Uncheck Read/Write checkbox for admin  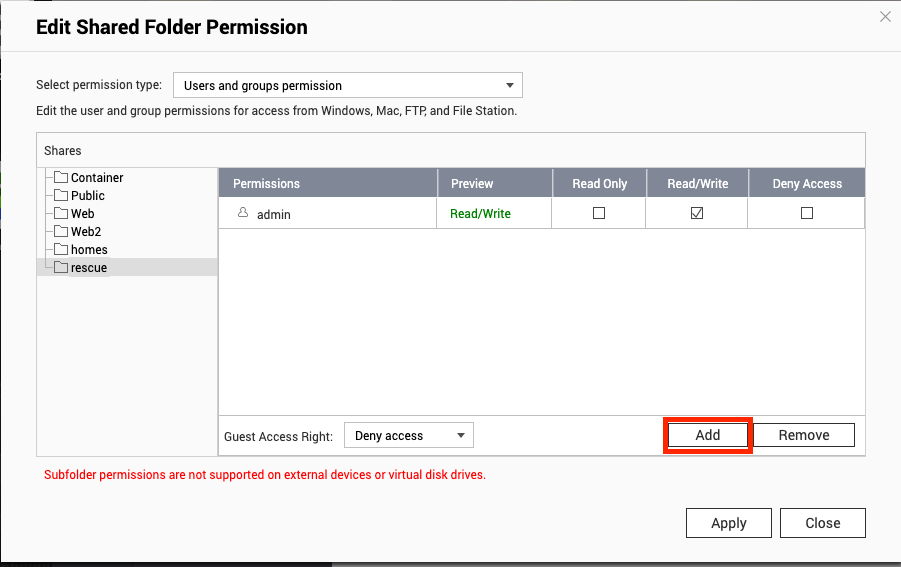click(697, 213)
